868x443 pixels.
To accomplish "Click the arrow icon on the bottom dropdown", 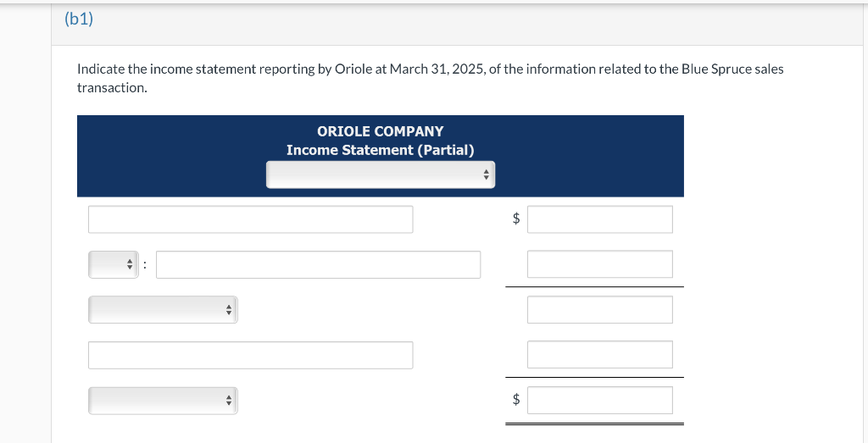I will [x=228, y=401].
